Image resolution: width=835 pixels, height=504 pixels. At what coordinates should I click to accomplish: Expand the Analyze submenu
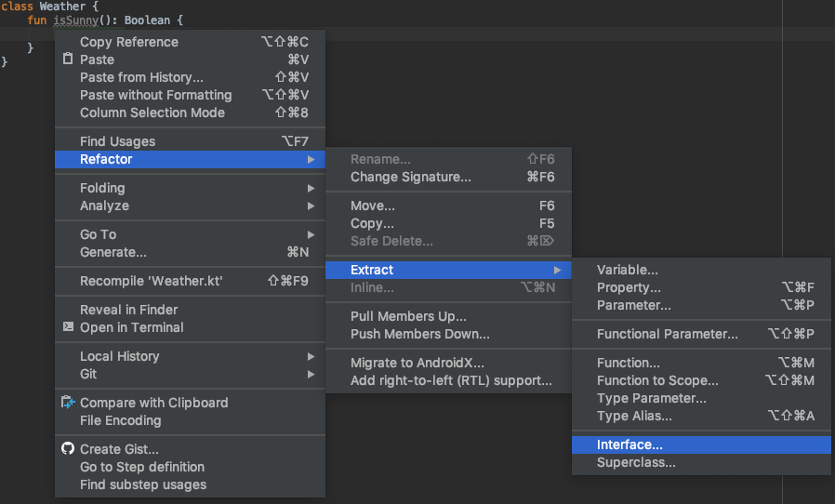pos(105,206)
